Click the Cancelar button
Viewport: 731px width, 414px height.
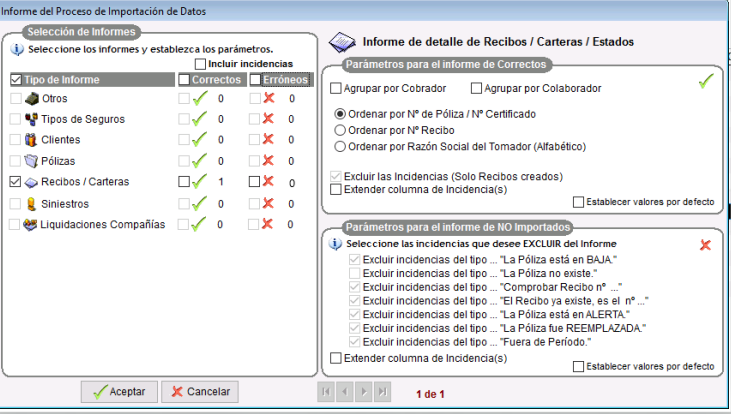[200, 392]
